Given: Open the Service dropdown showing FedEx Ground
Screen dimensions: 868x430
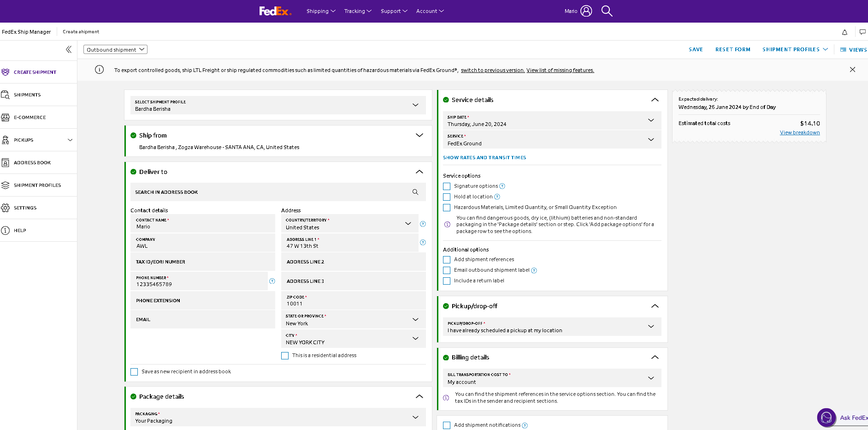Looking at the screenshot, I should click(552, 139).
